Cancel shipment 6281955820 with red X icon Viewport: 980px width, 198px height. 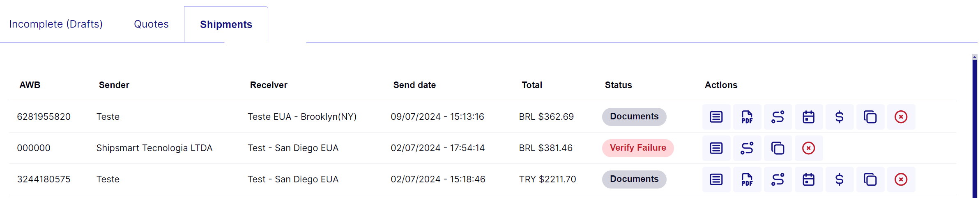coord(901,117)
